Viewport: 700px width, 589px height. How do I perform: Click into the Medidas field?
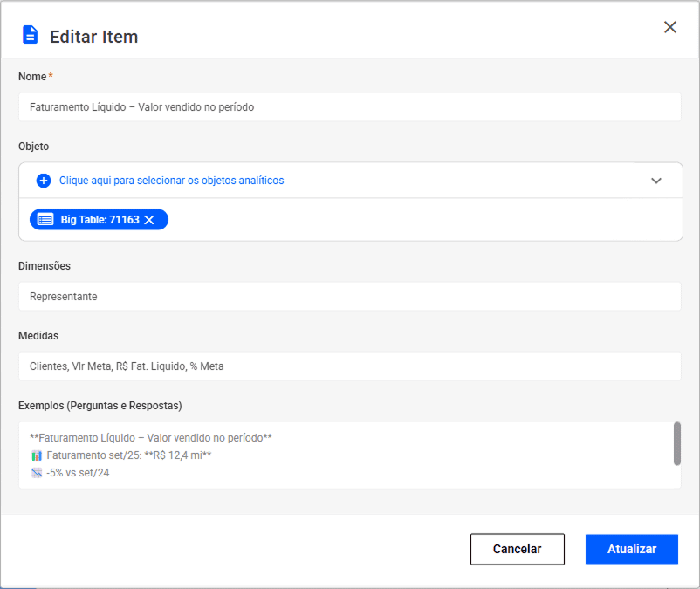point(349,366)
